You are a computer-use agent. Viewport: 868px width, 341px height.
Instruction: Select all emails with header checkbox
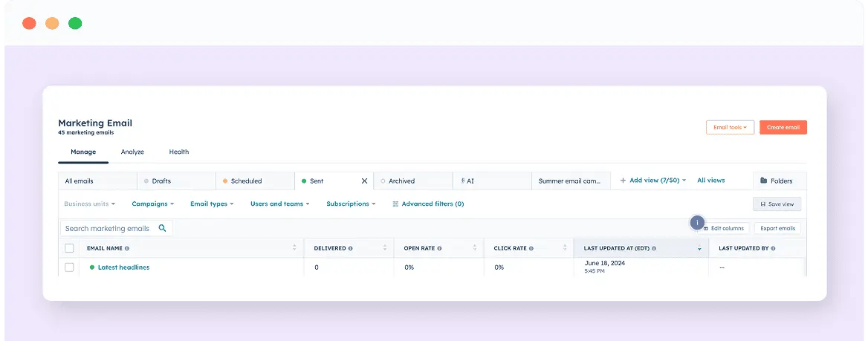69,248
